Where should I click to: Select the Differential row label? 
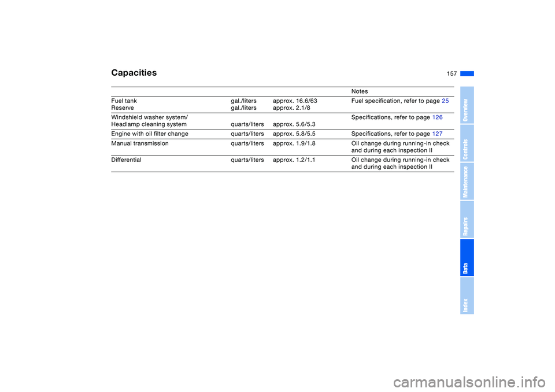126,160
